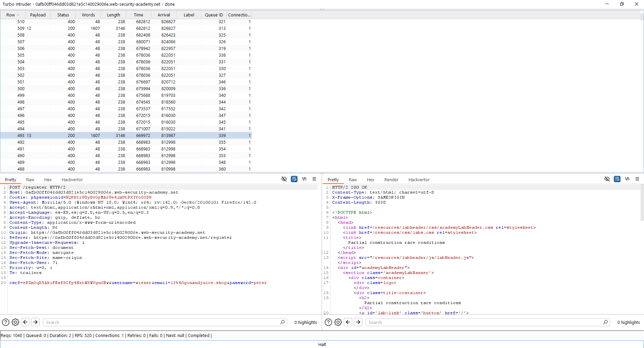Sort results by Status column header
644x348 pixels.
(x=63, y=15)
